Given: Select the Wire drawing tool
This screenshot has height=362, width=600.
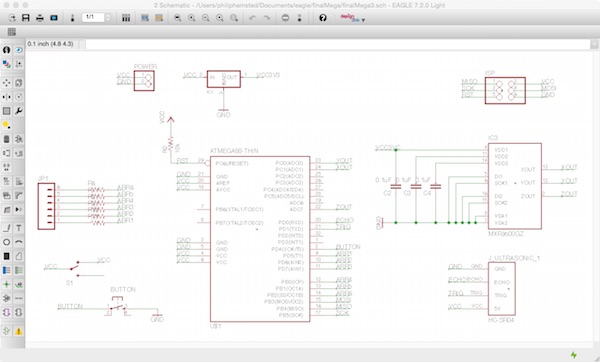Looking at the screenshot, I should click(x=7, y=228).
